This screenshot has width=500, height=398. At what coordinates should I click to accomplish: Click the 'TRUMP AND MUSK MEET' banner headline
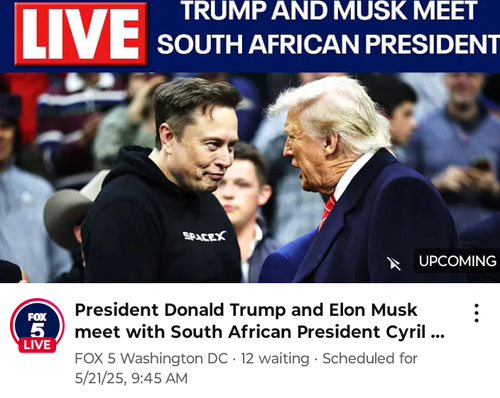[329, 11]
